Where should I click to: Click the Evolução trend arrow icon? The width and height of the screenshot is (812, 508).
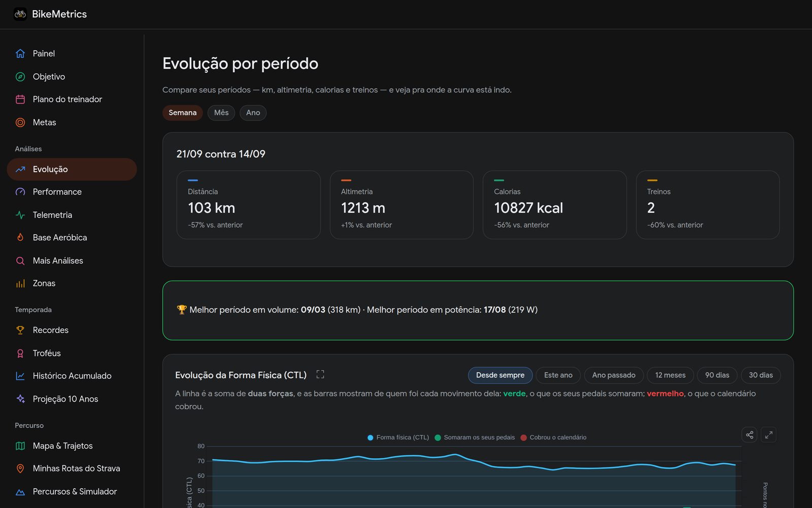(x=20, y=169)
